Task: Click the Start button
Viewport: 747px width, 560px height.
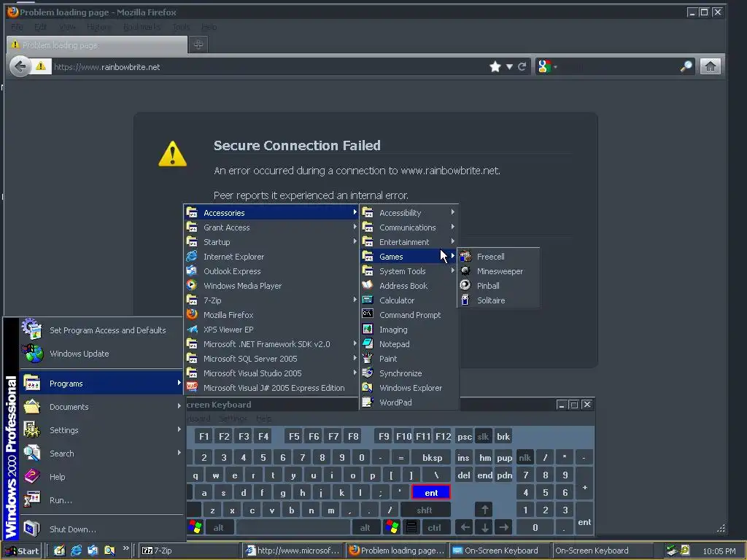Action: (x=22, y=551)
